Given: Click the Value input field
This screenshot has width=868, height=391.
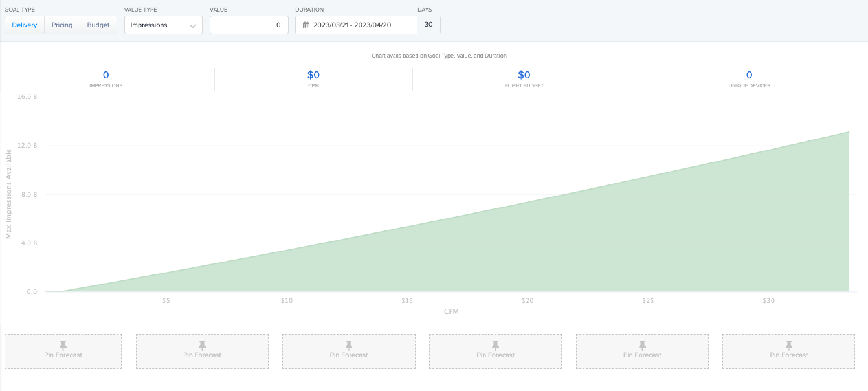Looking at the screenshot, I should click(x=249, y=25).
